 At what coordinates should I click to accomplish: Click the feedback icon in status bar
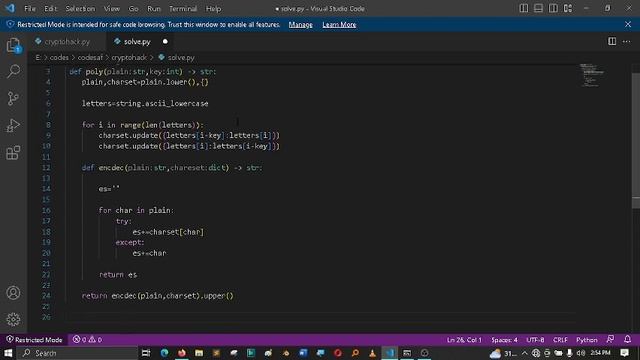pyautogui.click(x=610, y=340)
